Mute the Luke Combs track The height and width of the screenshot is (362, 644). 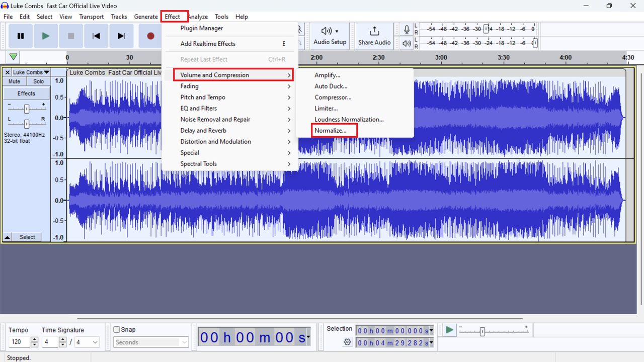pyautogui.click(x=14, y=81)
